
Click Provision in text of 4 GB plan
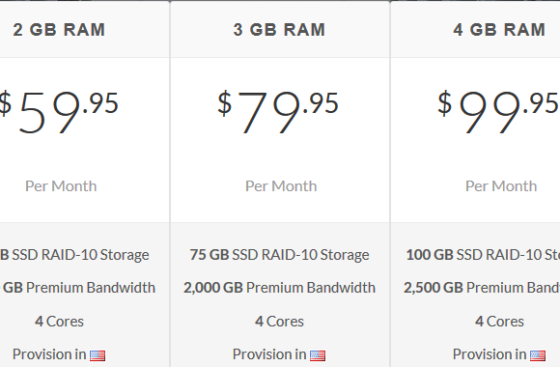tap(489, 355)
